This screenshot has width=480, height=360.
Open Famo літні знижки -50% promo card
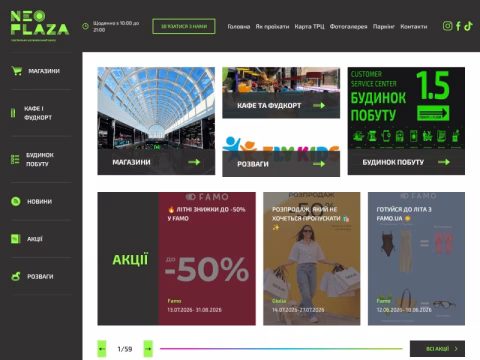(207, 259)
